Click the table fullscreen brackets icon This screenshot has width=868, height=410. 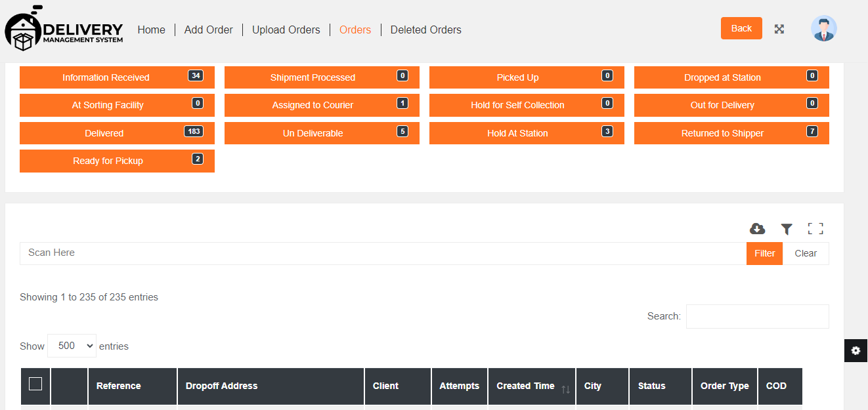tap(815, 229)
